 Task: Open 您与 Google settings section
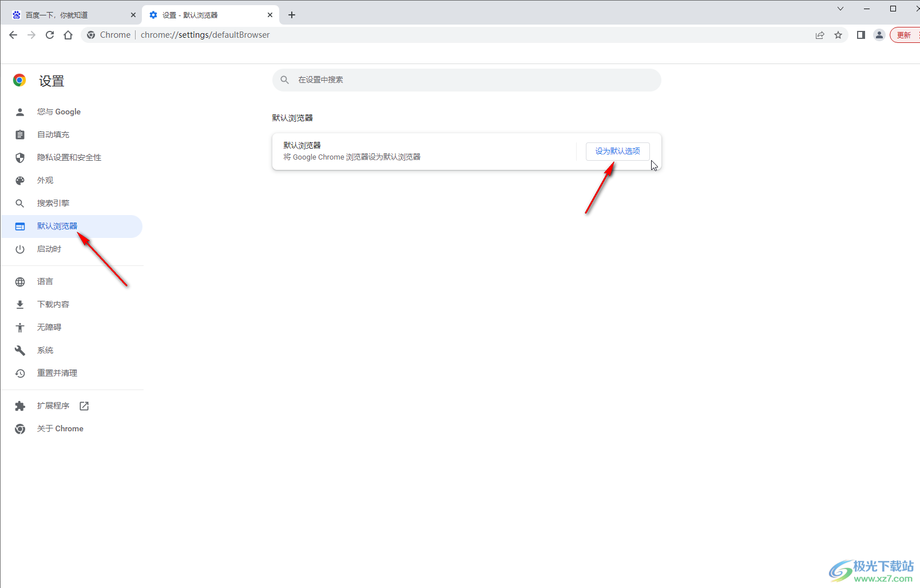pyautogui.click(x=72, y=112)
